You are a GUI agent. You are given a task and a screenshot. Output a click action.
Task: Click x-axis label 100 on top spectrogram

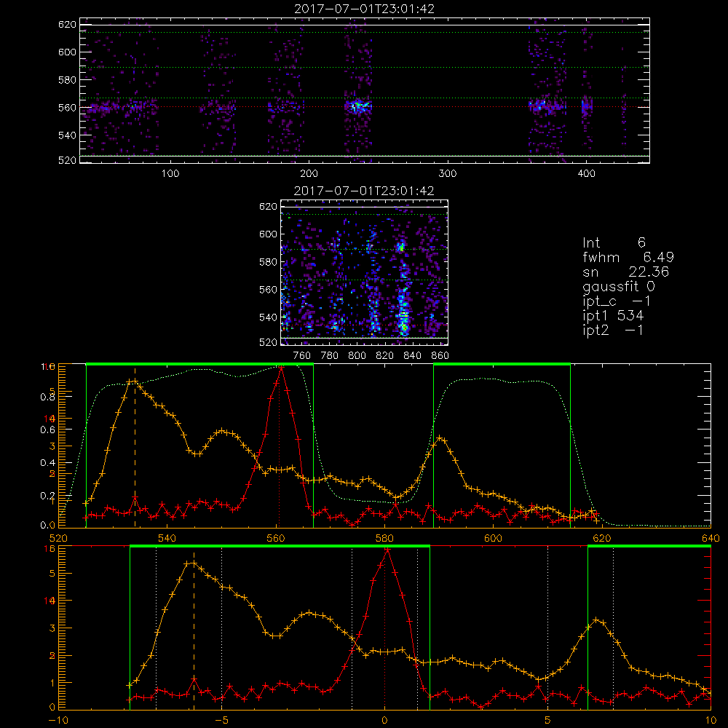pyautogui.click(x=170, y=174)
